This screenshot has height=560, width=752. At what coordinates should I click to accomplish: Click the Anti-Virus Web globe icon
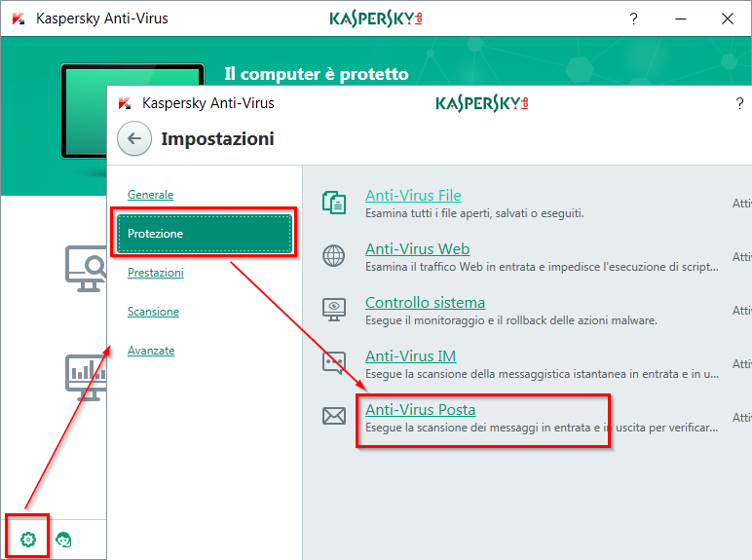[x=333, y=255]
